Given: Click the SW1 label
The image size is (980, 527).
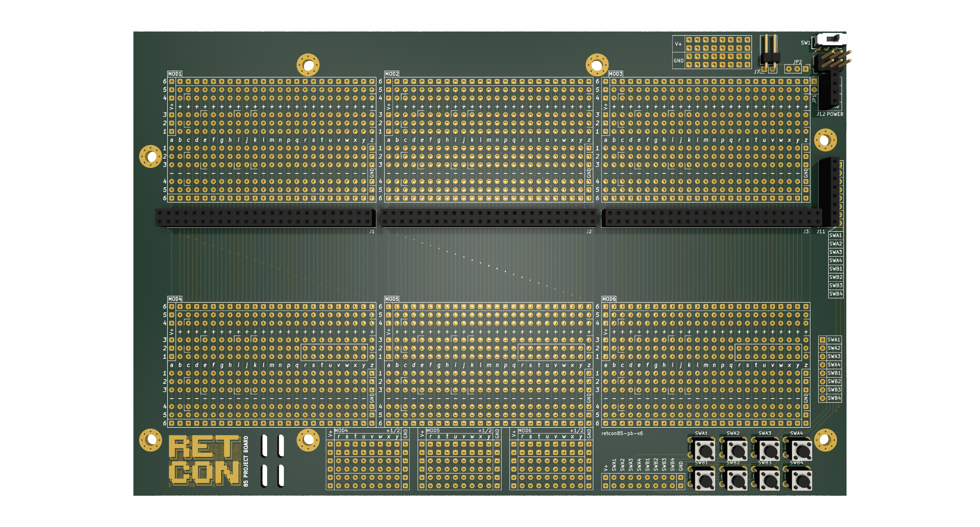Looking at the screenshot, I should pyautogui.click(x=805, y=43).
